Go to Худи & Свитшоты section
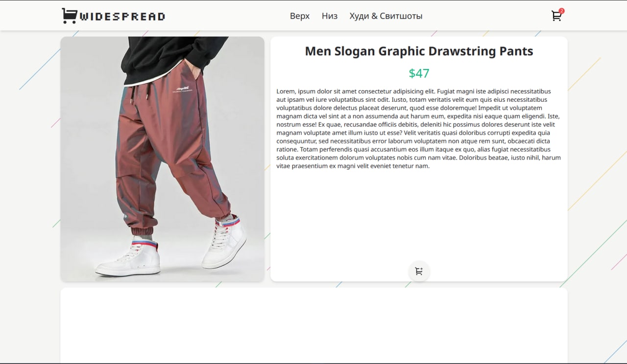 click(x=386, y=16)
